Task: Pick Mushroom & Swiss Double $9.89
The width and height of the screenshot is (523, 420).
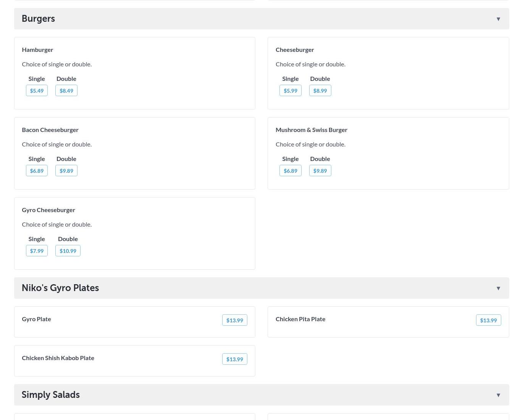Action: [x=320, y=171]
